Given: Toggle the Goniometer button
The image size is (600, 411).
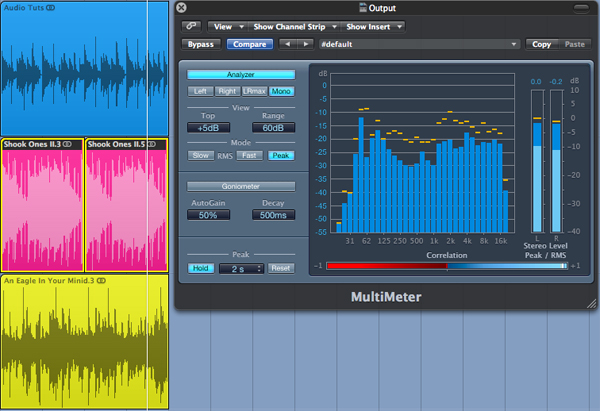Looking at the screenshot, I should (x=241, y=186).
